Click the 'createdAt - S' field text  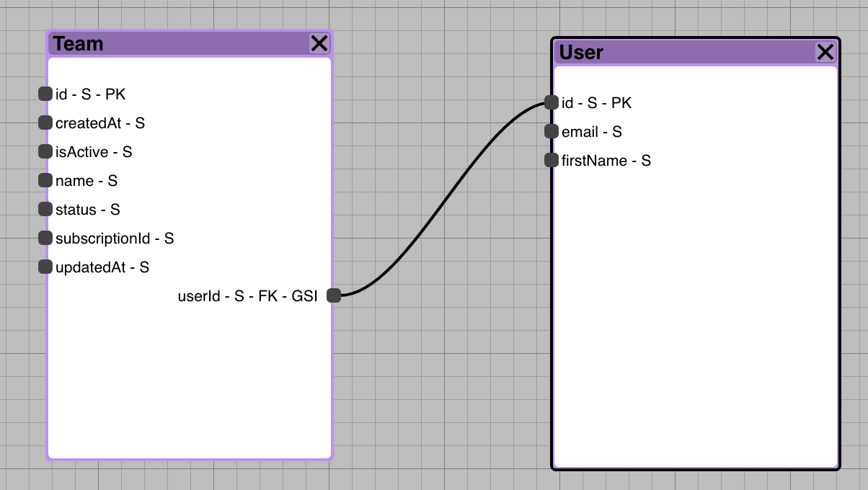[100, 123]
